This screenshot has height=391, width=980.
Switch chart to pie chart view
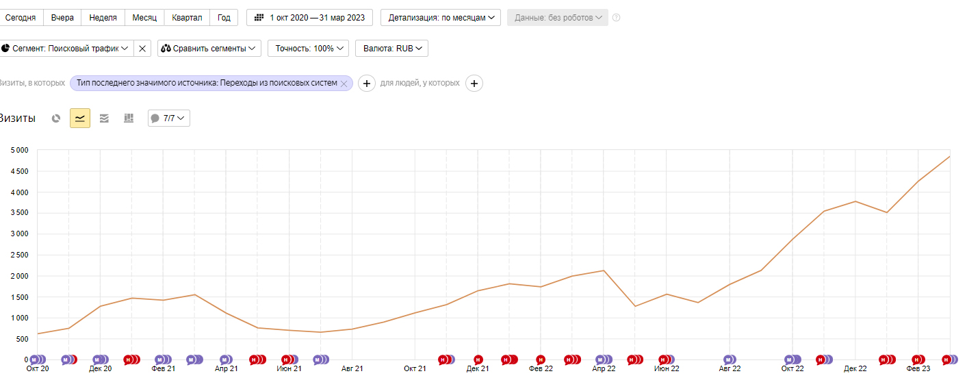click(56, 118)
